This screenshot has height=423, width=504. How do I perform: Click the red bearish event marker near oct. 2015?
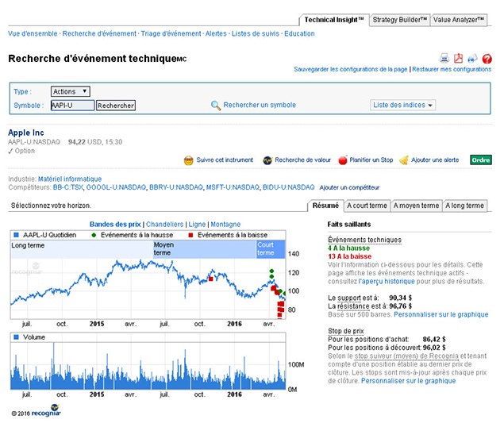pyautogui.click(x=210, y=279)
